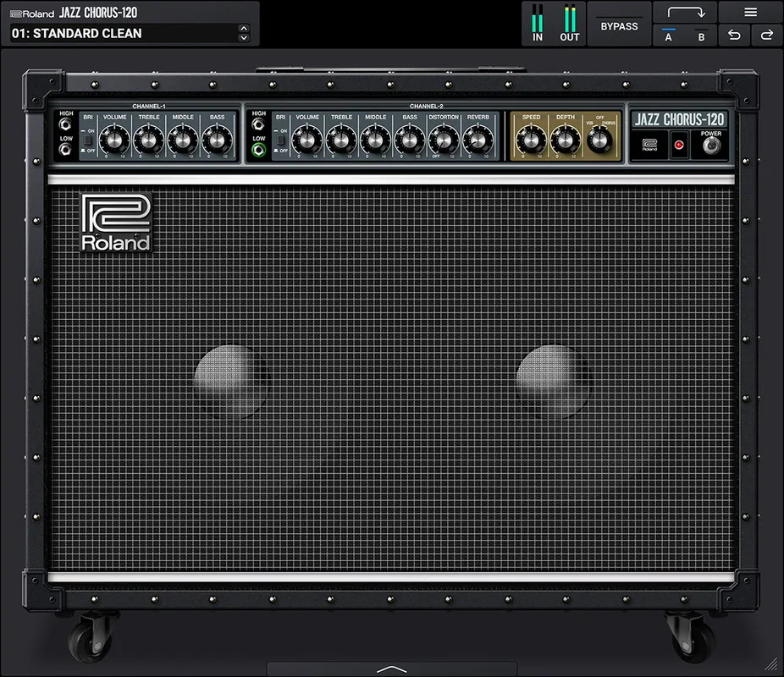The width and height of the screenshot is (784, 677).
Task: Toggle the Channel-1 BRI switch
Action: click(88, 140)
